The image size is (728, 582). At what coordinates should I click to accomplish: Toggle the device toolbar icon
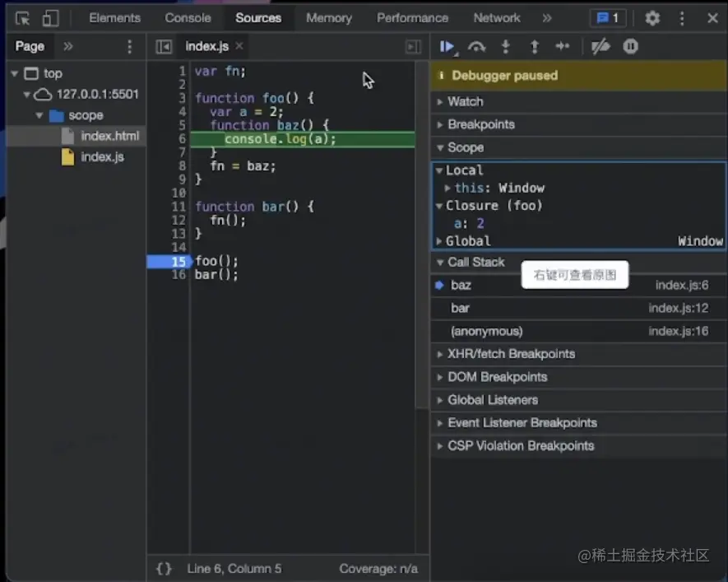tap(50, 18)
